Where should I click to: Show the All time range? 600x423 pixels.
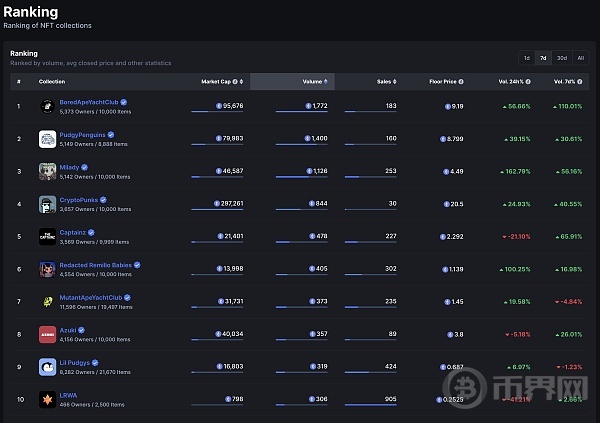point(580,58)
